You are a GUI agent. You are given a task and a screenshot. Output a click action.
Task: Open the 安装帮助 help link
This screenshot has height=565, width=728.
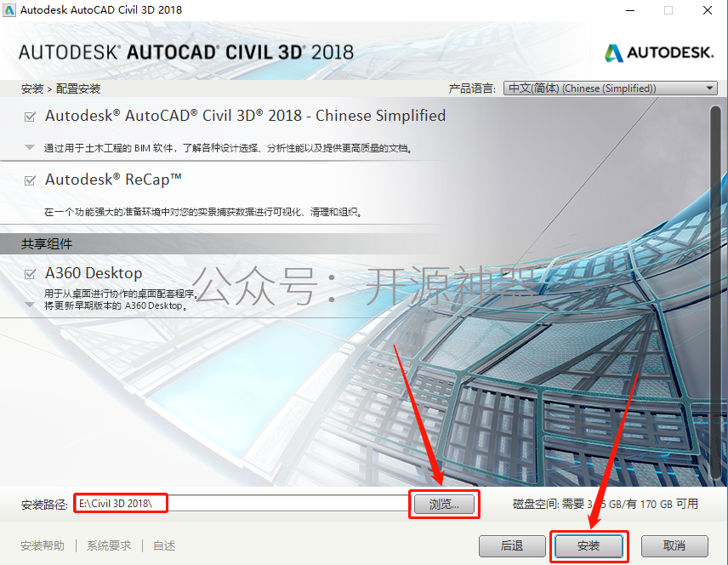(x=43, y=545)
